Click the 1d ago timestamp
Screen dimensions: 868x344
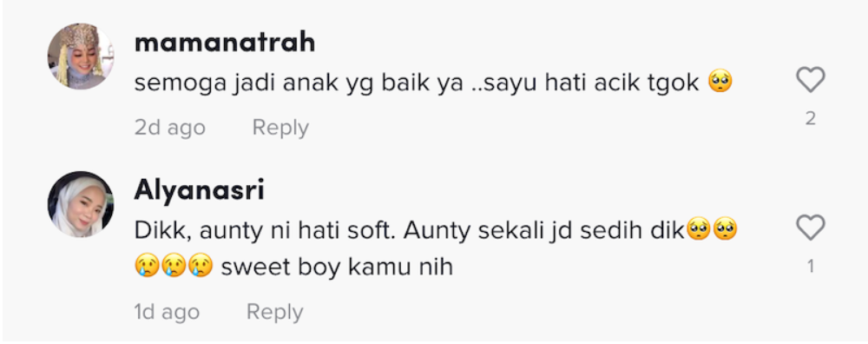coord(167,312)
